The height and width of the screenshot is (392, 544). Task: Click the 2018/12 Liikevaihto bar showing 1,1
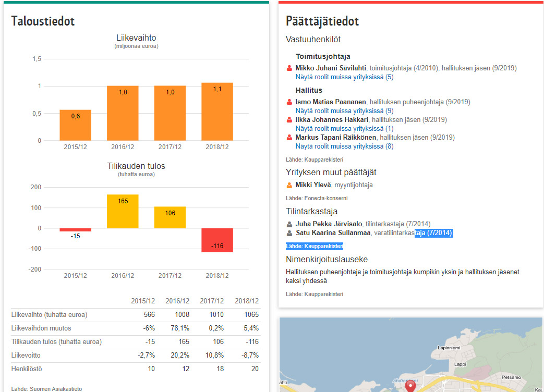click(x=217, y=112)
